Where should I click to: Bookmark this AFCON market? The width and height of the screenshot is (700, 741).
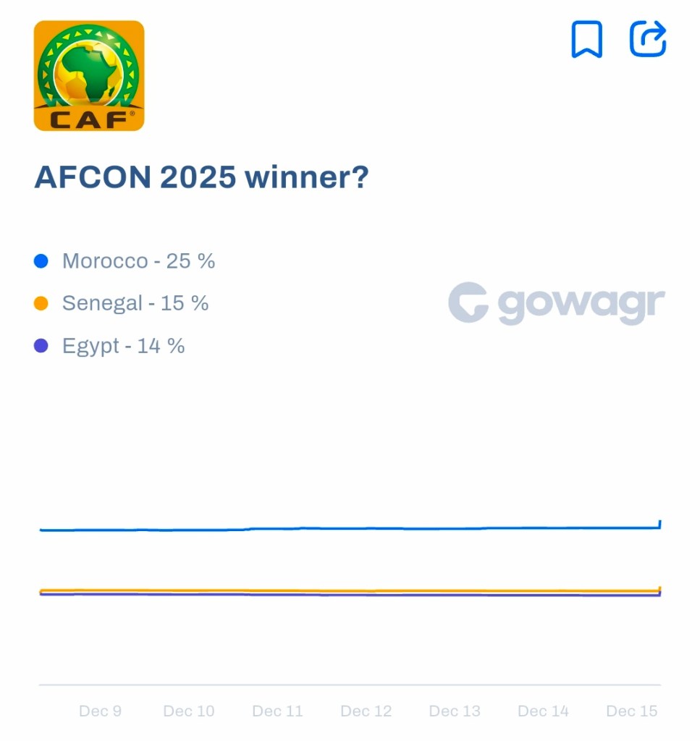(586, 39)
